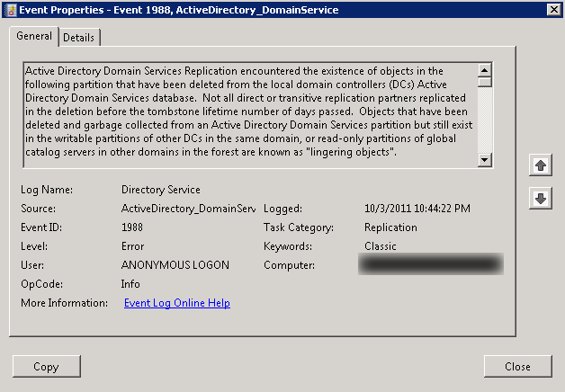The width and height of the screenshot is (565, 392).
Task: Close the dialog with the title bar X
Action: pyautogui.click(x=553, y=10)
